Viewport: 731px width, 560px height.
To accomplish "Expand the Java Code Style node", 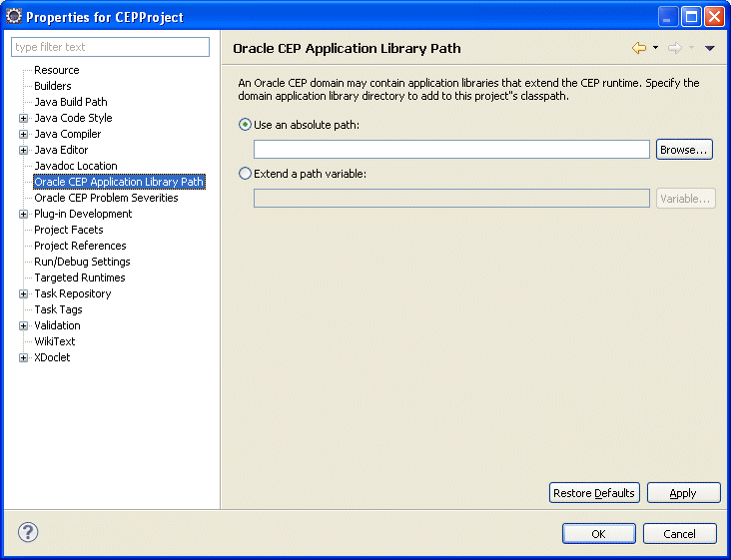I will 23,119.
